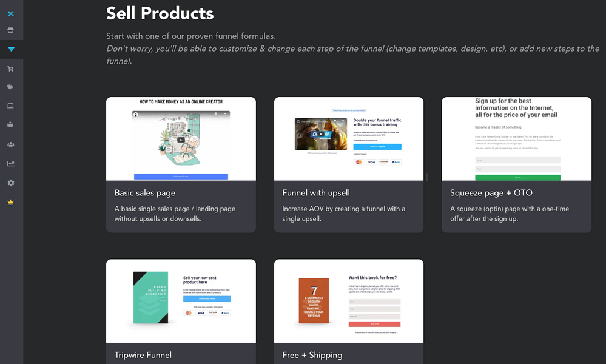Viewport: 606px width, 364px height.
Task: Open the analytics chart icon
Action: click(11, 163)
